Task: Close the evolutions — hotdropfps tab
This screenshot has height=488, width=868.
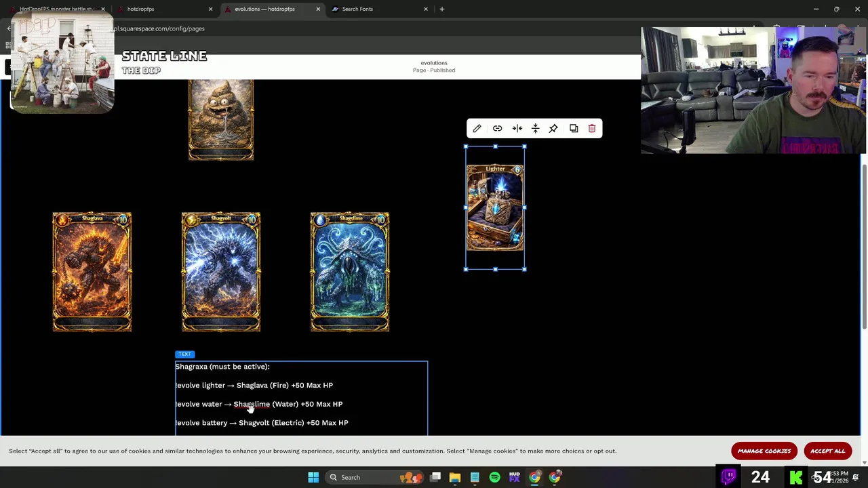Action: [318, 9]
